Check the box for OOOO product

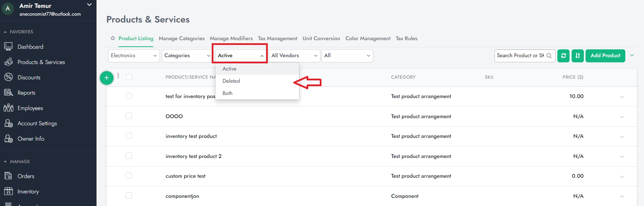[x=129, y=116]
